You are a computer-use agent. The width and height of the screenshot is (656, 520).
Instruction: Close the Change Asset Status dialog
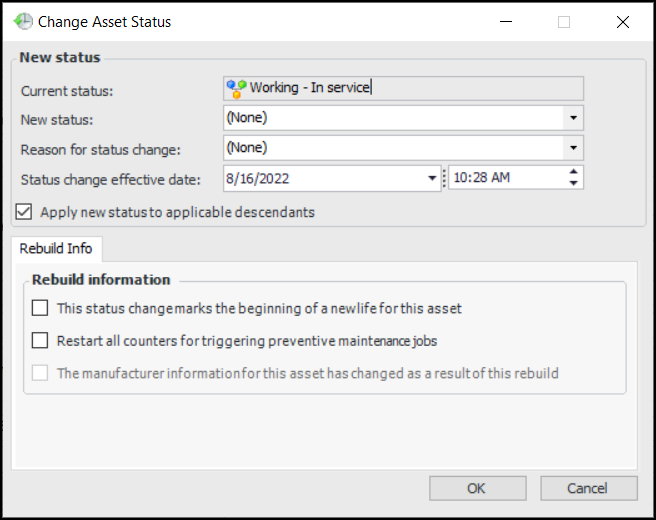point(623,21)
